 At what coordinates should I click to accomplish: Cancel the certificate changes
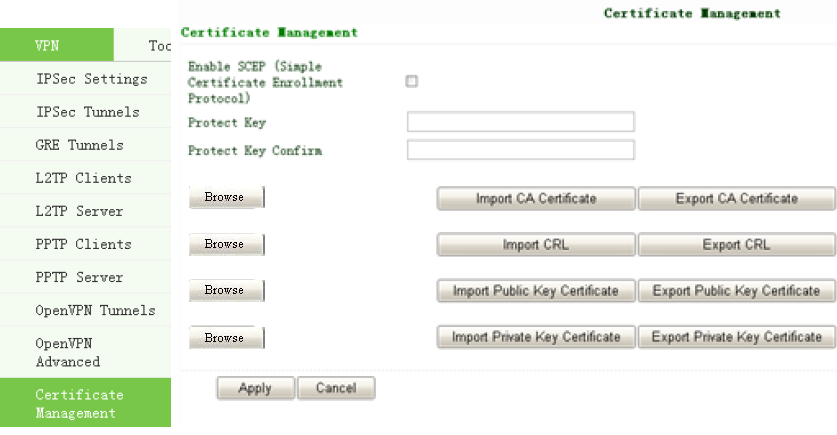click(x=336, y=388)
